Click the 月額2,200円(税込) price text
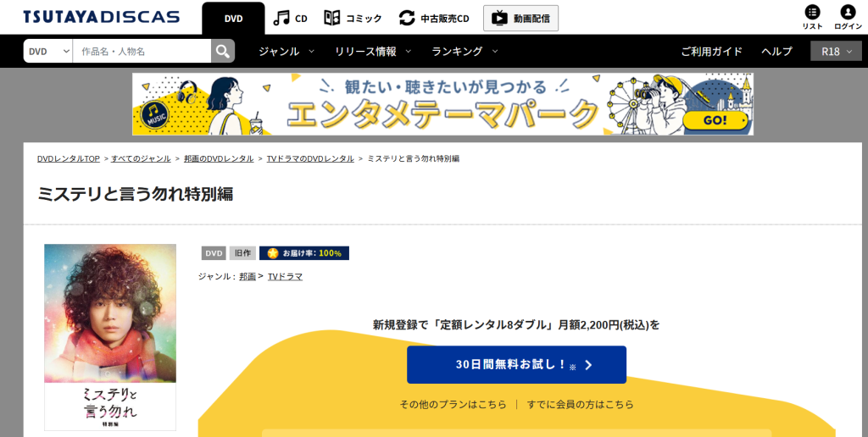This screenshot has width=868, height=437. point(604,324)
